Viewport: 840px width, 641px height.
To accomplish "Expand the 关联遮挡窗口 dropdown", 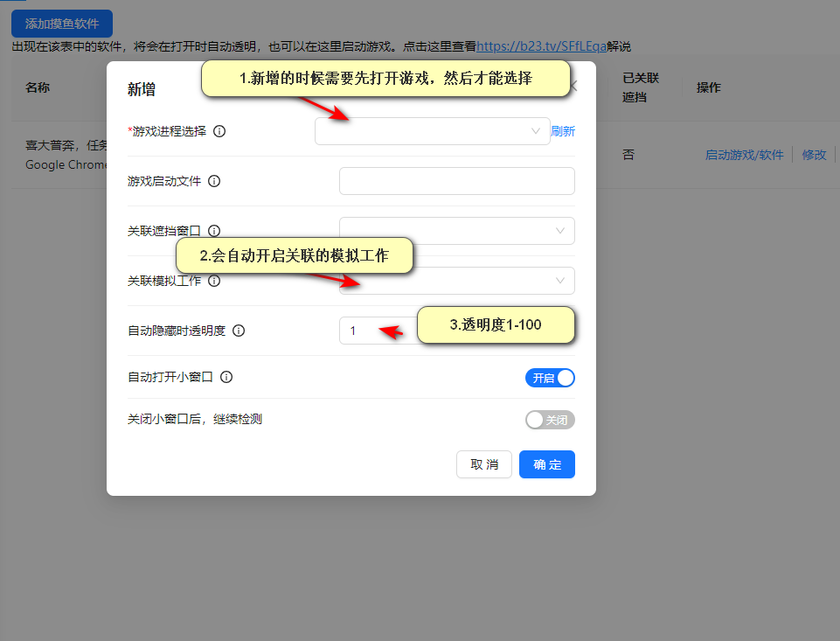I will point(456,231).
